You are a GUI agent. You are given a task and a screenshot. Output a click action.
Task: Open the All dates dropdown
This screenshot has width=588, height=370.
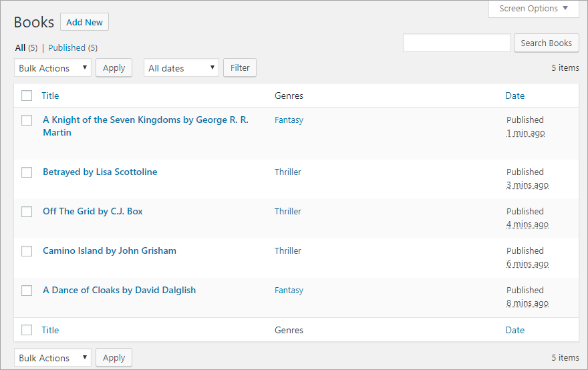(x=181, y=68)
